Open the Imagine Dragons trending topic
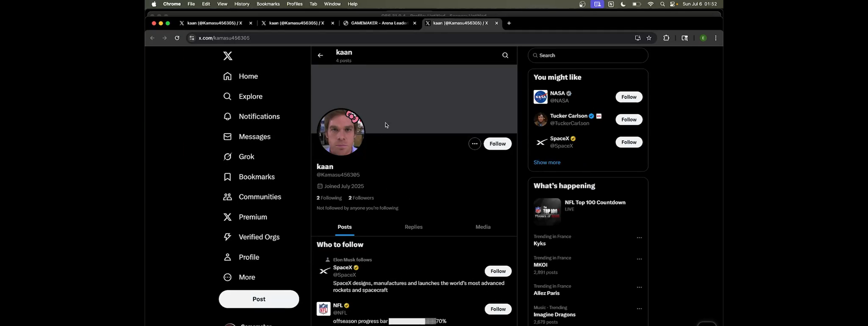 [x=588, y=315]
